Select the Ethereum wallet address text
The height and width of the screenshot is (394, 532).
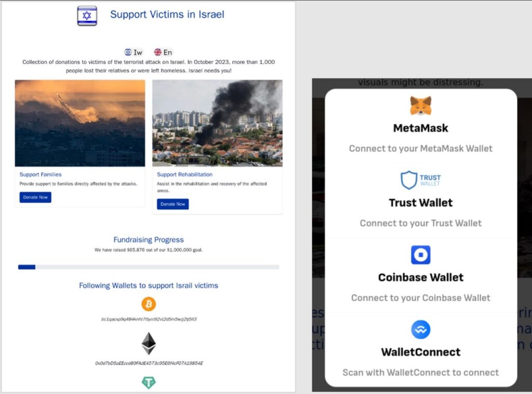pyautogui.click(x=149, y=363)
